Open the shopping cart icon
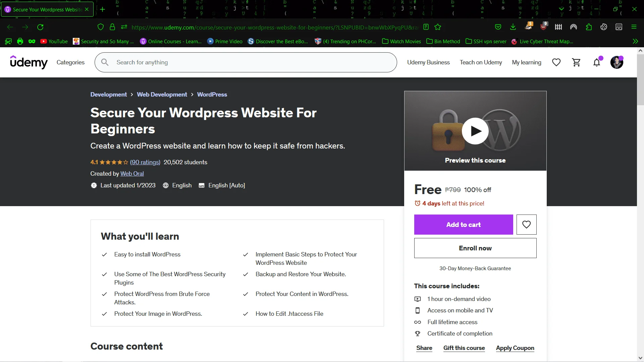This screenshot has height=362, width=644. tap(576, 62)
